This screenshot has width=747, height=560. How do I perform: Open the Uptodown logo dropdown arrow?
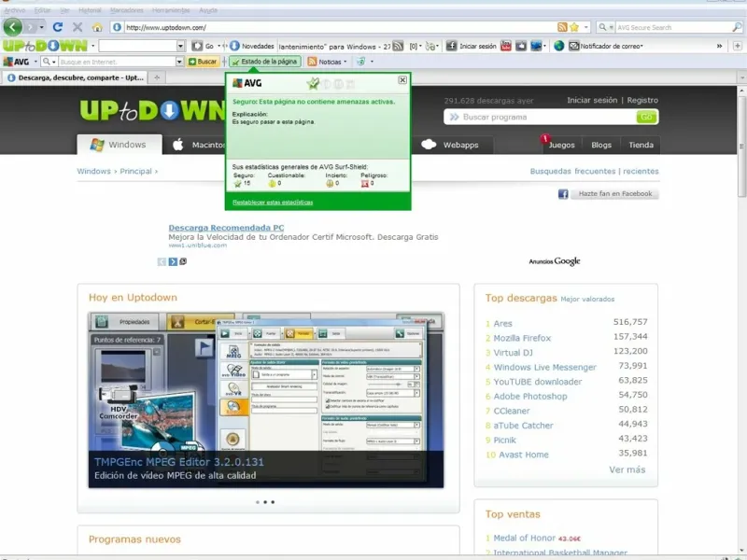tap(92, 46)
